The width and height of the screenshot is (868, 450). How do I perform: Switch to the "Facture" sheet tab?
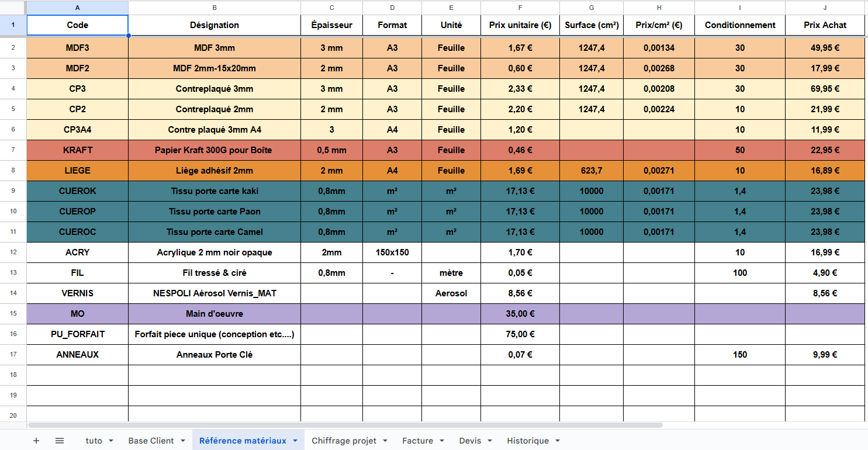tap(419, 441)
